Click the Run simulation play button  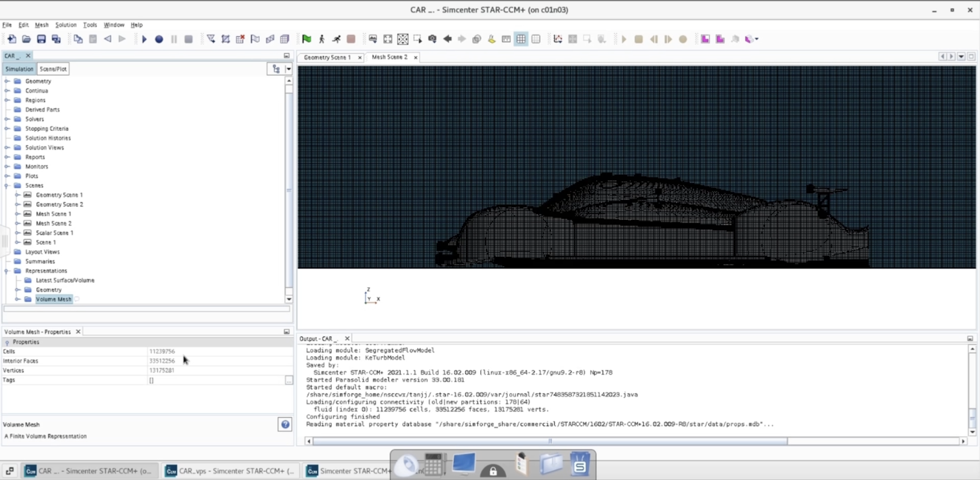(144, 39)
